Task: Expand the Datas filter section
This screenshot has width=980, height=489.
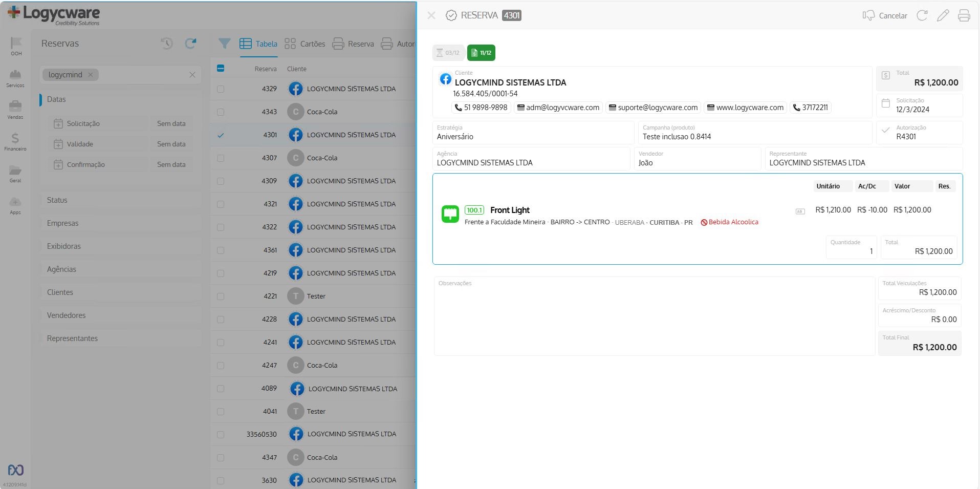Action: point(120,99)
